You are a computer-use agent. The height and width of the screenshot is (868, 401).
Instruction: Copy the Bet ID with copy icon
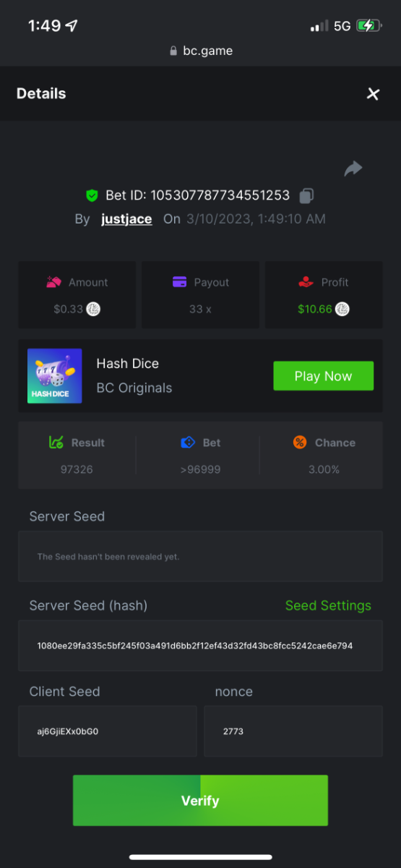click(x=306, y=195)
